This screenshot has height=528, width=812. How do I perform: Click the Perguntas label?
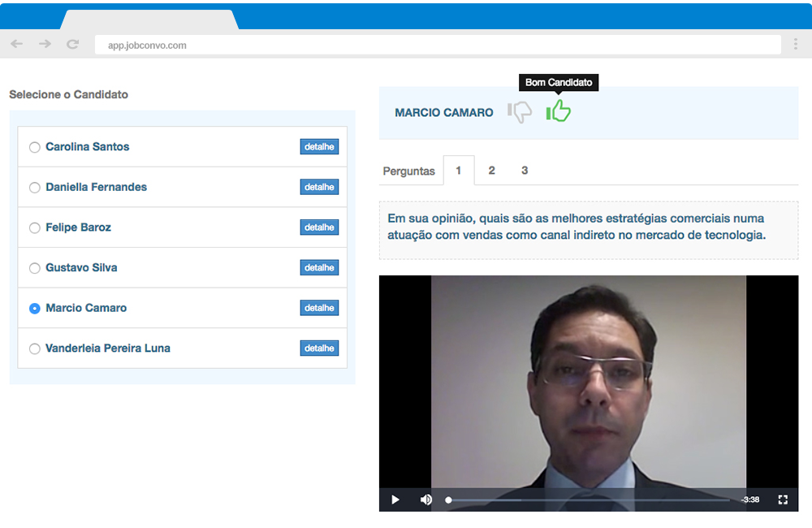[408, 171]
